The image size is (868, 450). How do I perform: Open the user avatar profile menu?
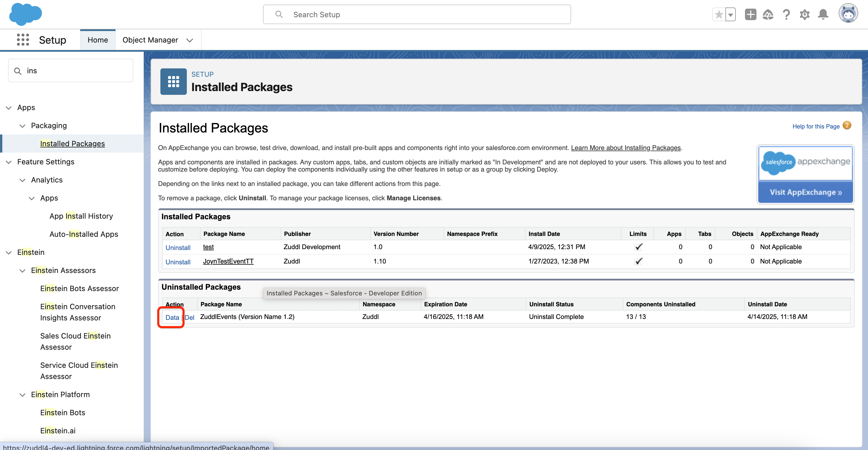point(848,14)
